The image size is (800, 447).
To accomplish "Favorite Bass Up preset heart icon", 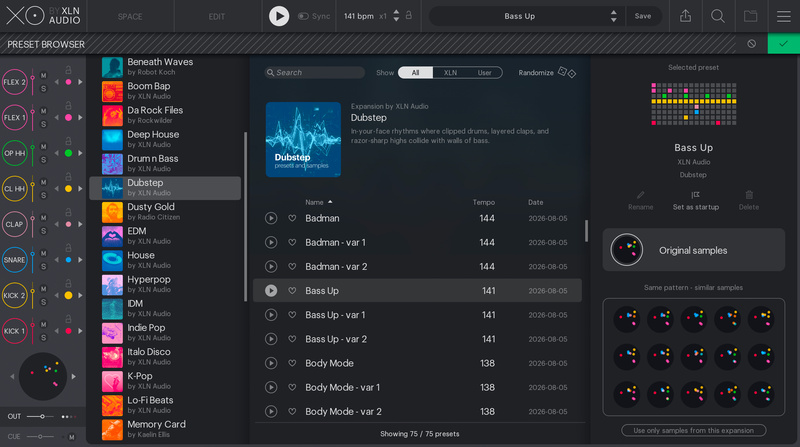I will (x=292, y=291).
